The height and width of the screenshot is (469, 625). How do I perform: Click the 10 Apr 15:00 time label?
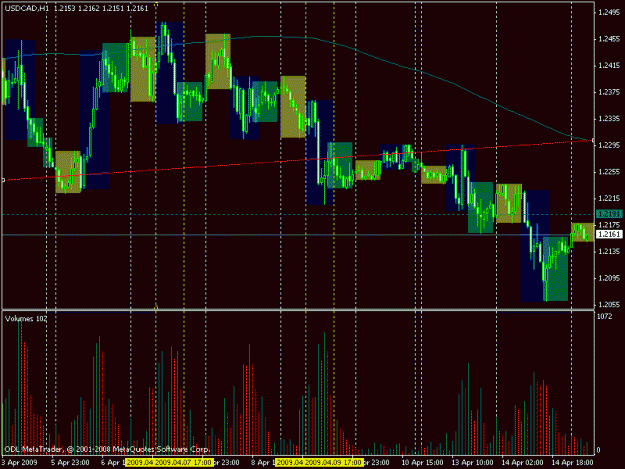point(422,463)
